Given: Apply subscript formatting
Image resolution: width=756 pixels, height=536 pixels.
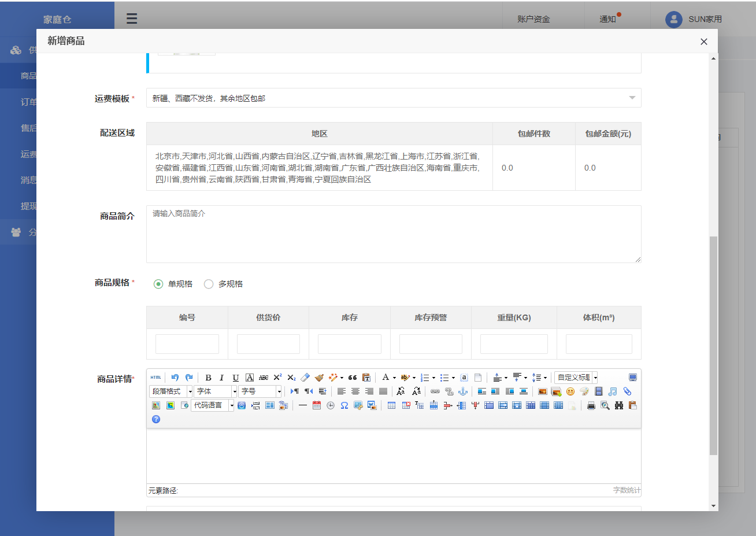Looking at the screenshot, I should pos(291,378).
